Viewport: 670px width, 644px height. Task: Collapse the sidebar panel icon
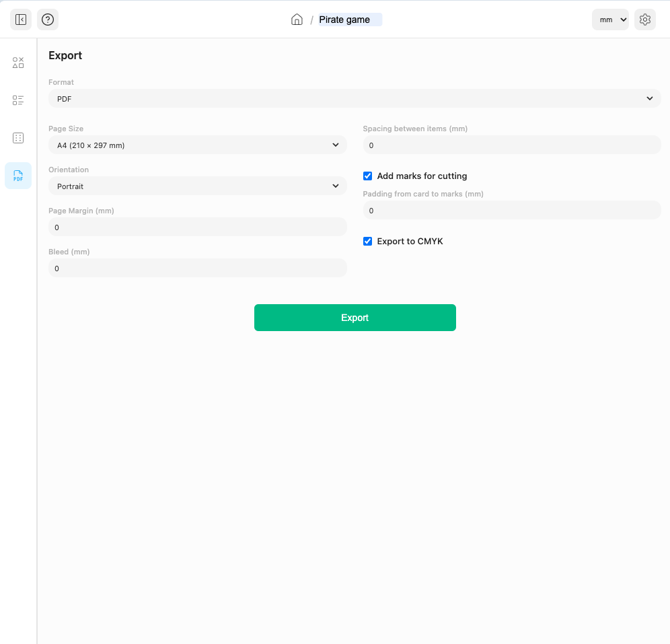click(20, 20)
